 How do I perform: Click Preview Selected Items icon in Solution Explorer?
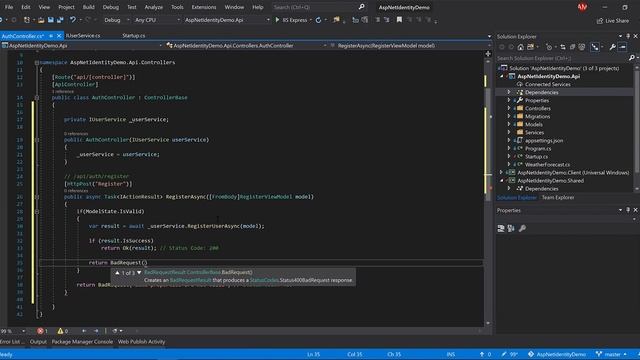pos(622,47)
